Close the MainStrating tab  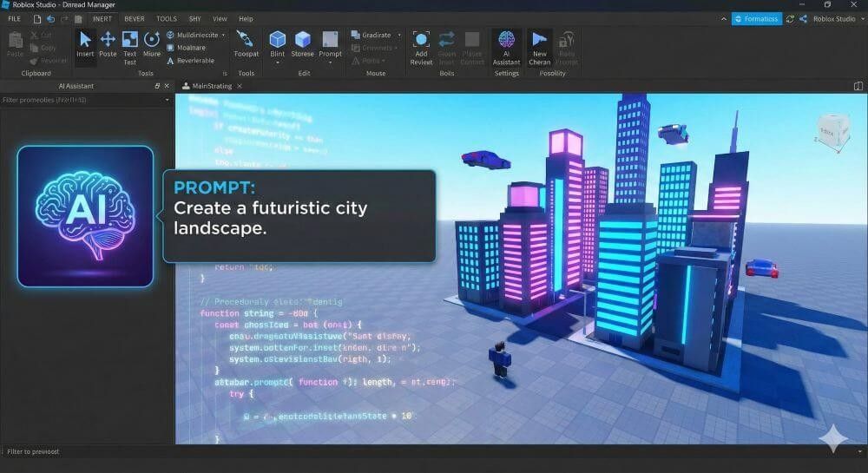pos(240,86)
